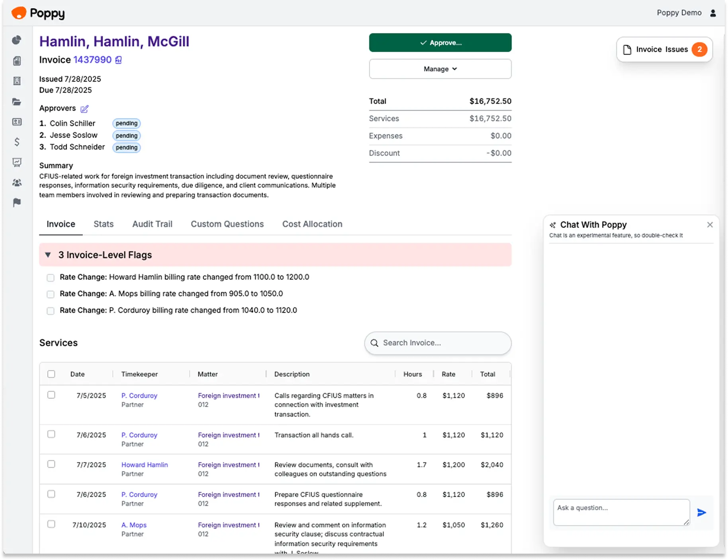Open the folder matters sidebar icon
The height and width of the screenshot is (560, 728).
coord(17,102)
